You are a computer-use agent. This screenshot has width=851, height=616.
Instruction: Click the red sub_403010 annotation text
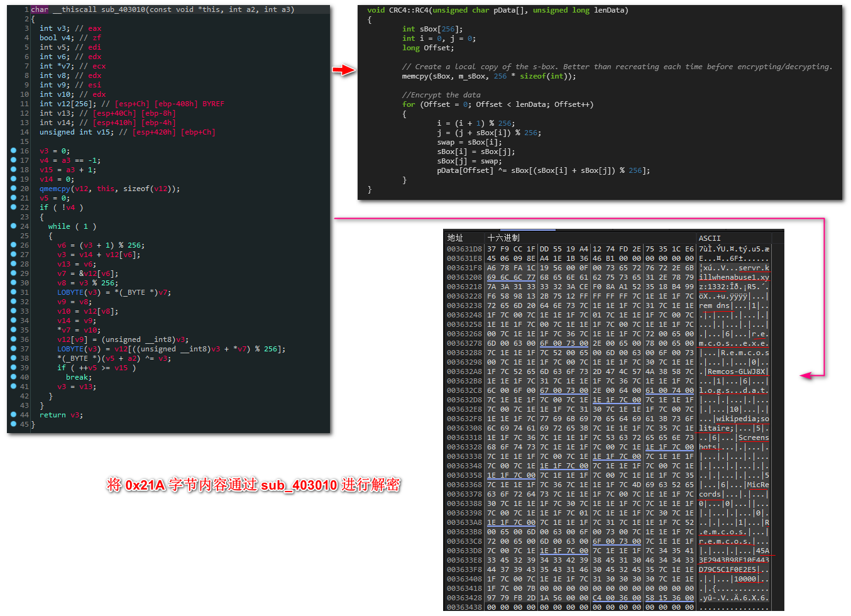coord(299,485)
